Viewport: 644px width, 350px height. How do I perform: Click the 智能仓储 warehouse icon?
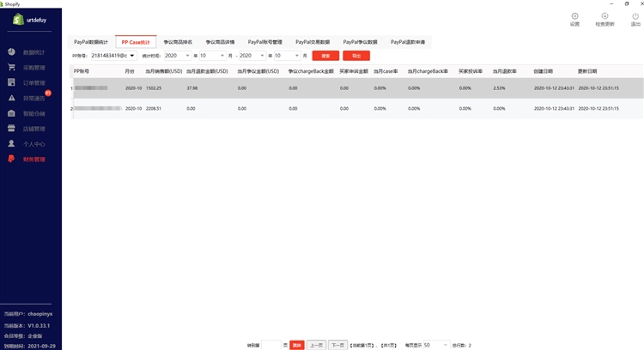coord(11,113)
